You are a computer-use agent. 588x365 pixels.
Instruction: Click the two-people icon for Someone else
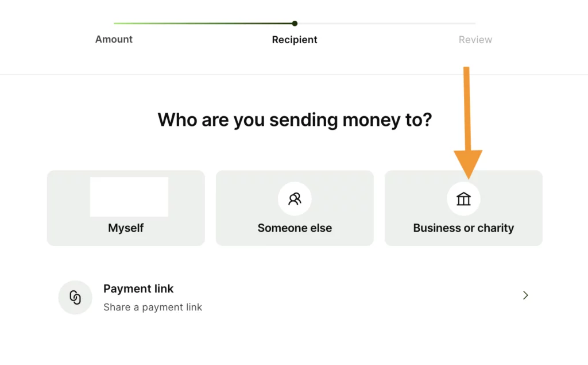click(x=295, y=199)
